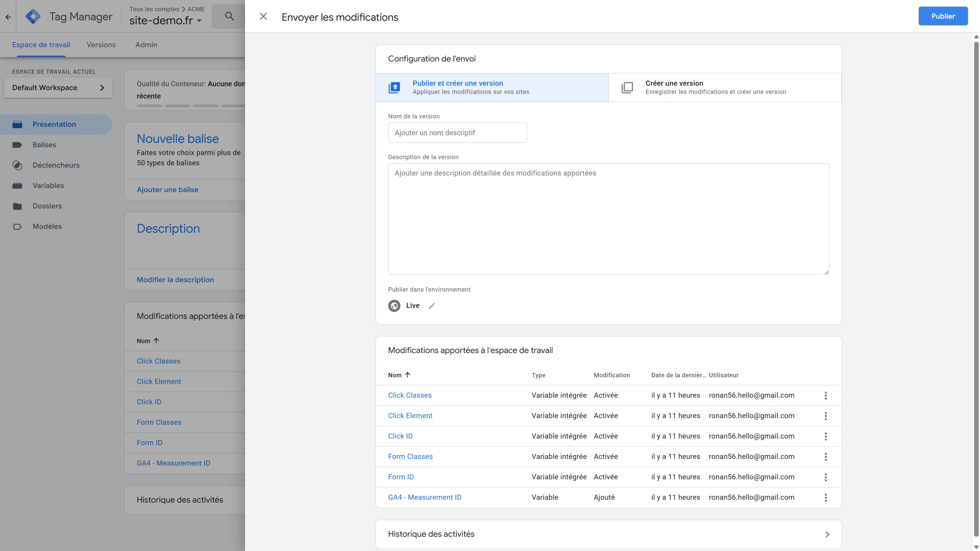This screenshot has width=980, height=551.
Task: Expand Default Workspace selector
Action: (x=58, y=88)
